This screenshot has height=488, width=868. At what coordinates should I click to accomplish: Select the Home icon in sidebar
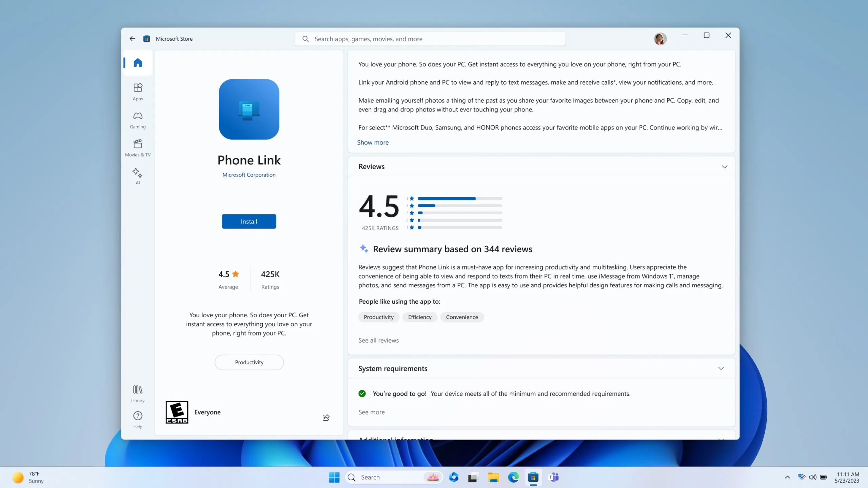[138, 63]
